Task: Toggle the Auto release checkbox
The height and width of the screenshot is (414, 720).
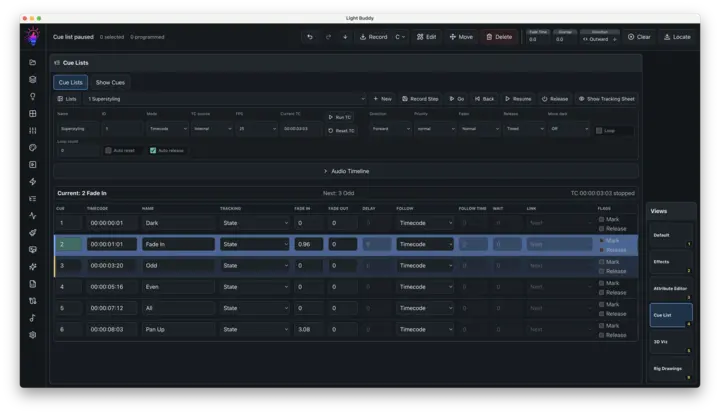Action: 153,151
